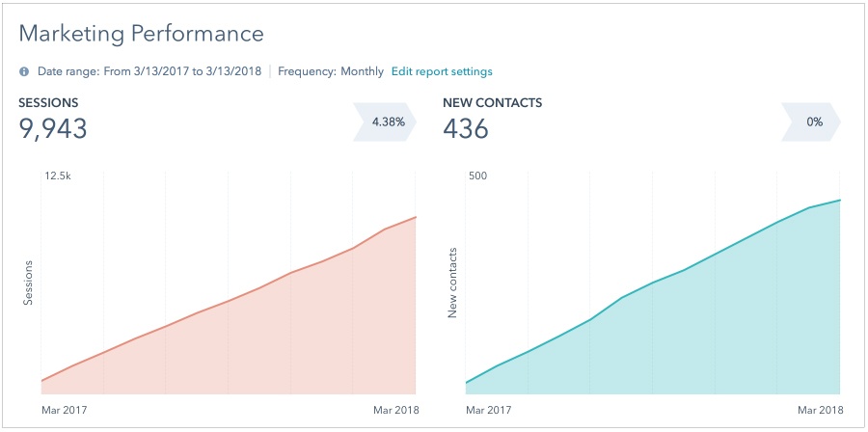Click the SESSIONS metric heading
868x432 pixels.
point(49,103)
